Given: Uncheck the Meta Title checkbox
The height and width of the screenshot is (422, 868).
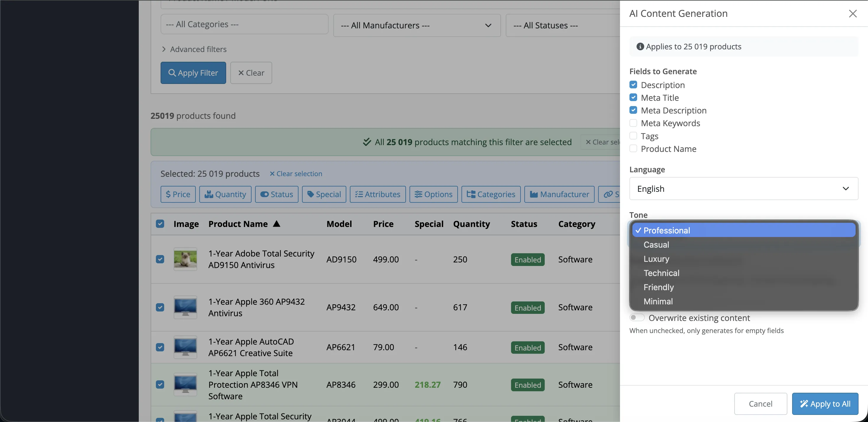Looking at the screenshot, I should [x=633, y=98].
